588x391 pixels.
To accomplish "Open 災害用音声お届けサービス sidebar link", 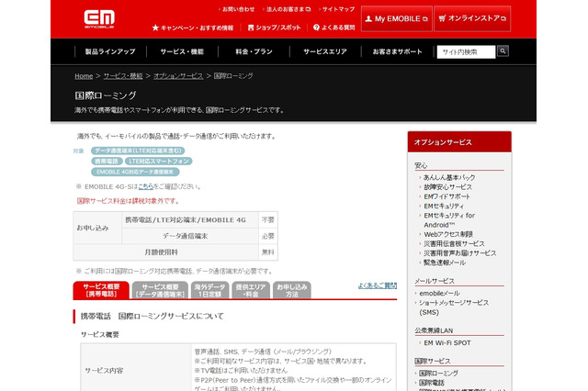I will [x=459, y=253].
